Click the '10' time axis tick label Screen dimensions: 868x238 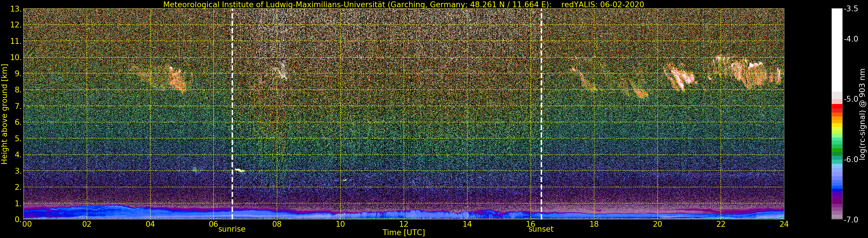coord(340,224)
